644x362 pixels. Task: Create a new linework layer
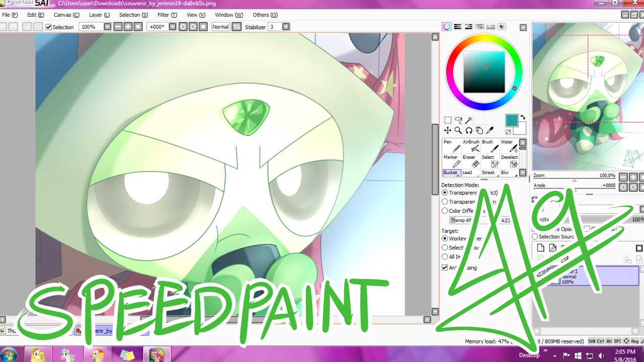(x=552, y=248)
